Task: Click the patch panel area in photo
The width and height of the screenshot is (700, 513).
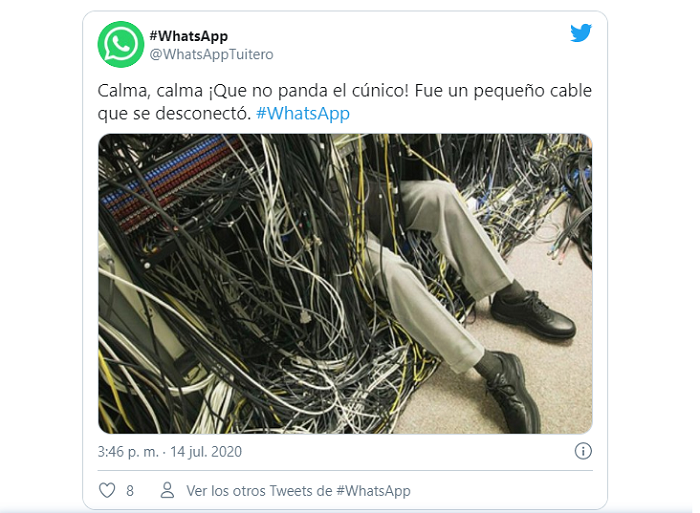Action: coord(170,188)
